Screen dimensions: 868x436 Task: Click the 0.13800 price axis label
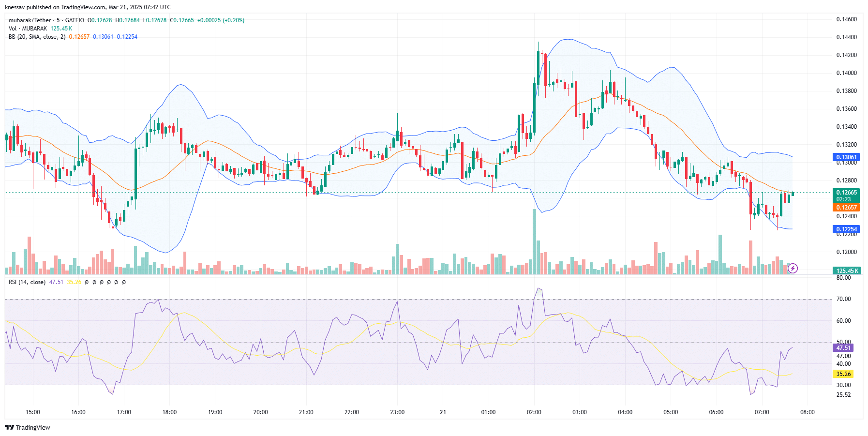(x=846, y=91)
